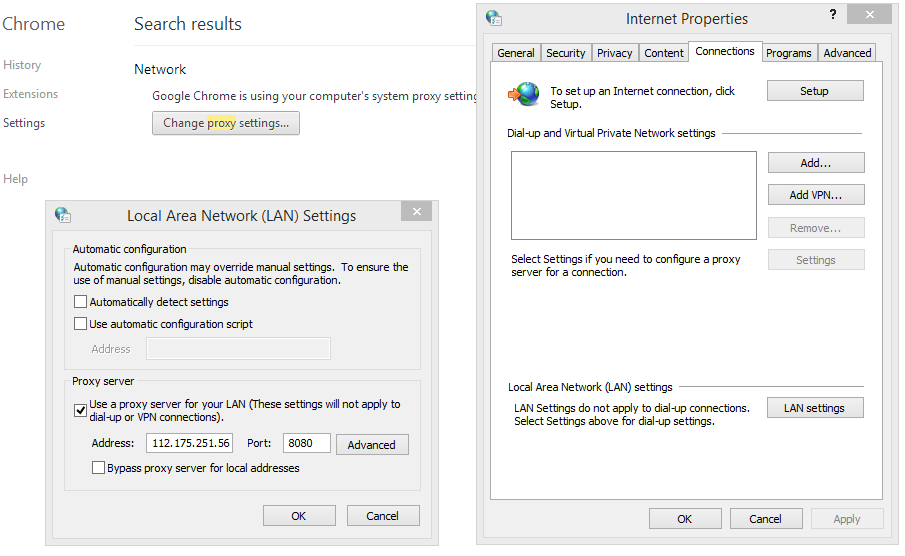The height and width of the screenshot is (556, 905).
Task: Click the help question mark button
Action: [833, 16]
